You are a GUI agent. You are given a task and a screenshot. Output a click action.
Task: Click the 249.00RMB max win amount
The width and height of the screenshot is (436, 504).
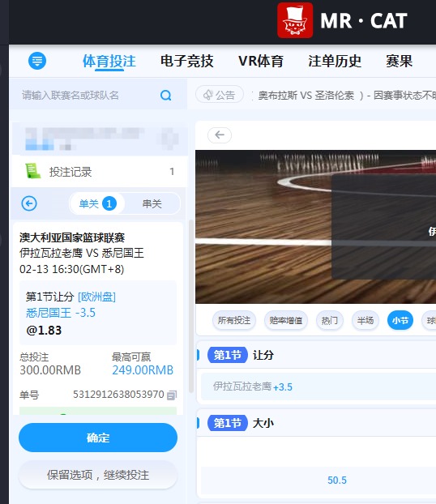pos(143,370)
